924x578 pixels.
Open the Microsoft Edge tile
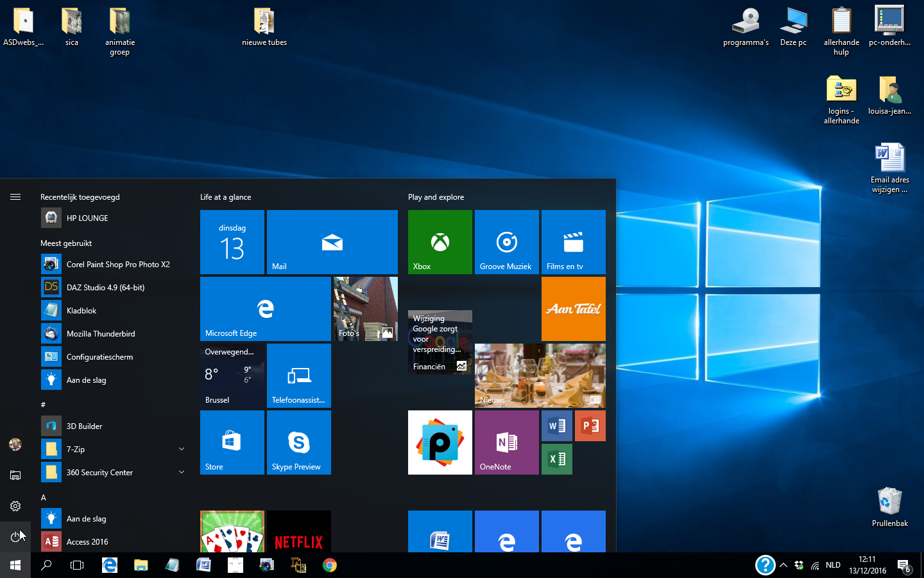point(265,309)
